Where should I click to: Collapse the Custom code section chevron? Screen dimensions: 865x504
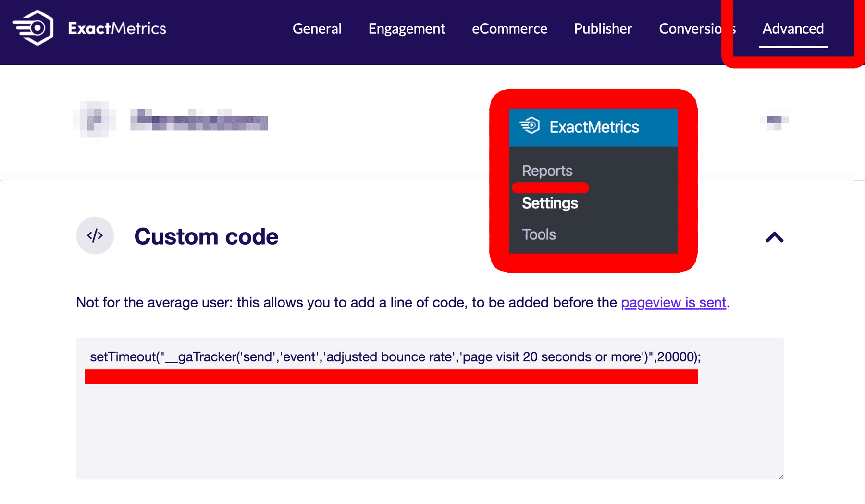pos(774,237)
